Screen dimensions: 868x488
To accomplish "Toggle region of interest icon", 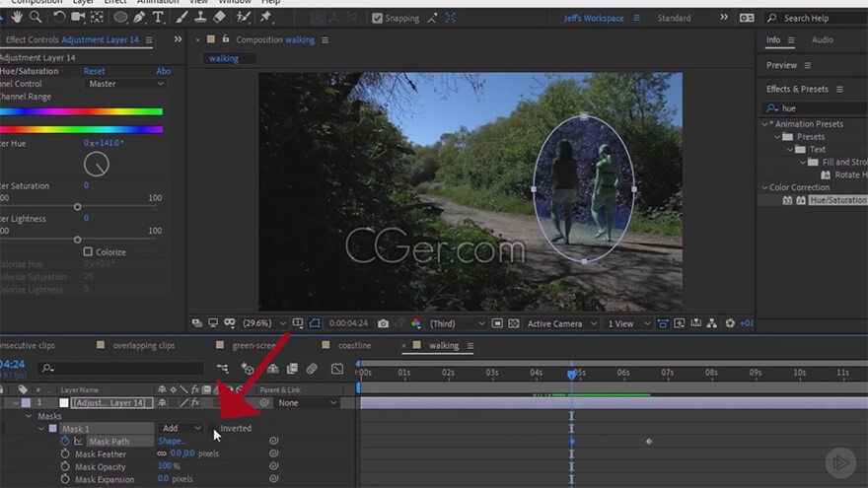I will coord(497,323).
